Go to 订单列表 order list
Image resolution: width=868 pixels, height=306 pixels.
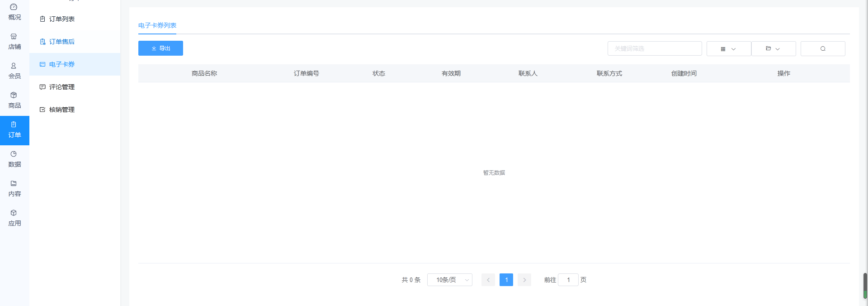click(x=75, y=19)
